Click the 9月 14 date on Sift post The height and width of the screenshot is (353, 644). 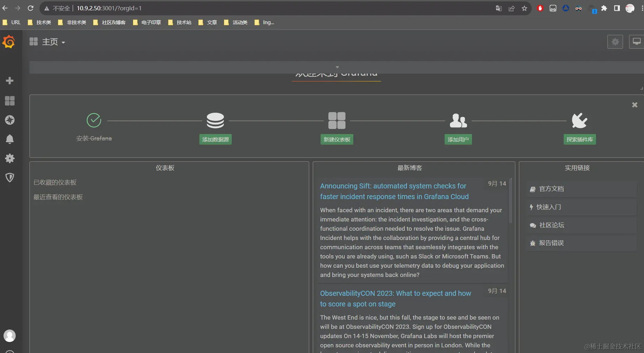(x=497, y=183)
